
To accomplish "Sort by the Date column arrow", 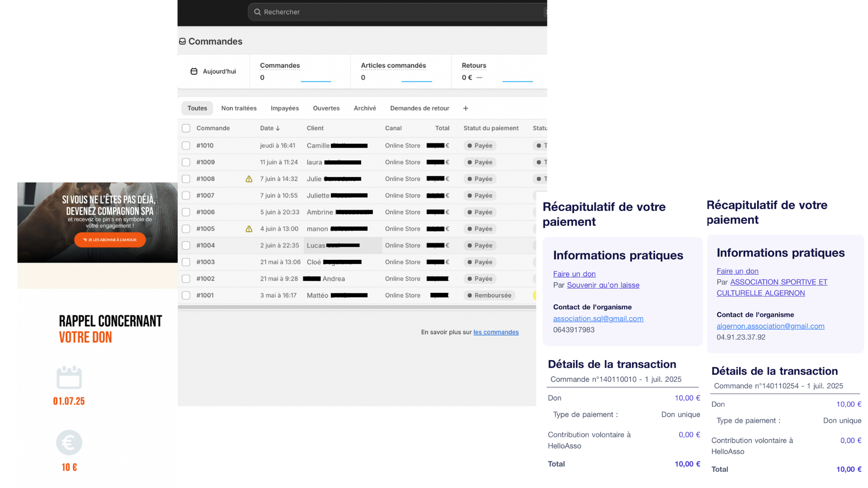I will pyautogui.click(x=278, y=128).
